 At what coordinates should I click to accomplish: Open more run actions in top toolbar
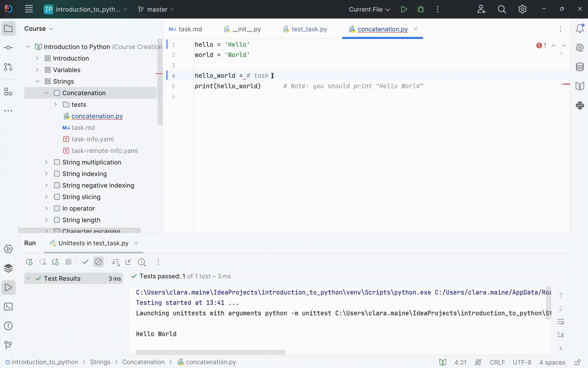pyautogui.click(x=438, y=9)
